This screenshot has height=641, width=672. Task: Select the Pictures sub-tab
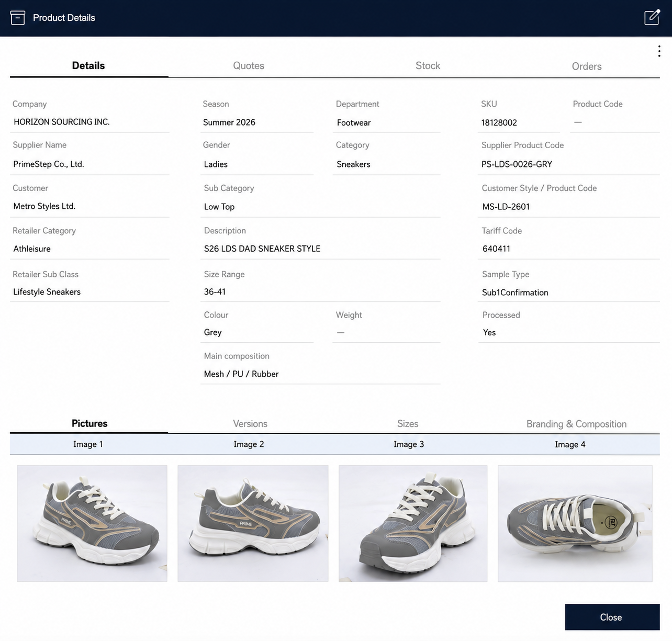tap(89, 423)
